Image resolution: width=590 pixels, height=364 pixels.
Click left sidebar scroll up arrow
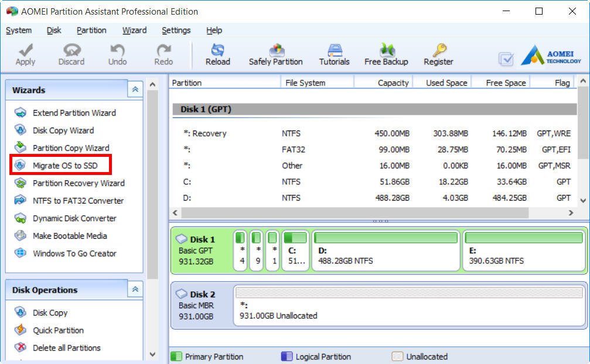(152, 84)
